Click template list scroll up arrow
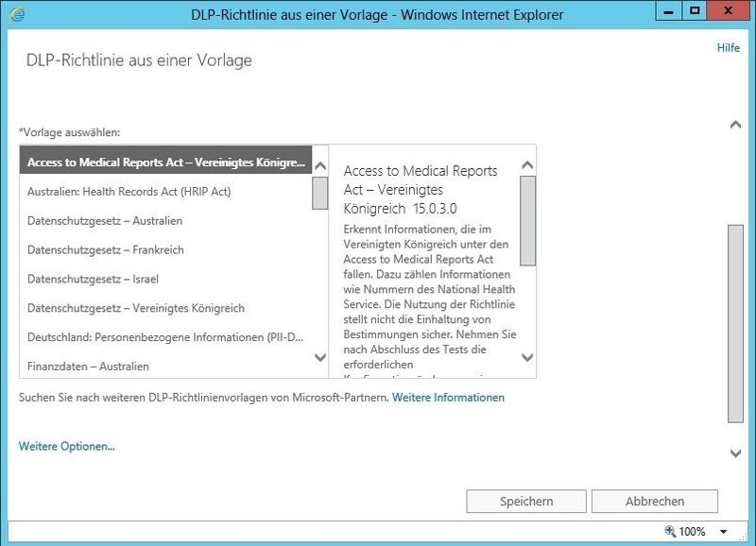756x546 pixels. tap(320, 166)
